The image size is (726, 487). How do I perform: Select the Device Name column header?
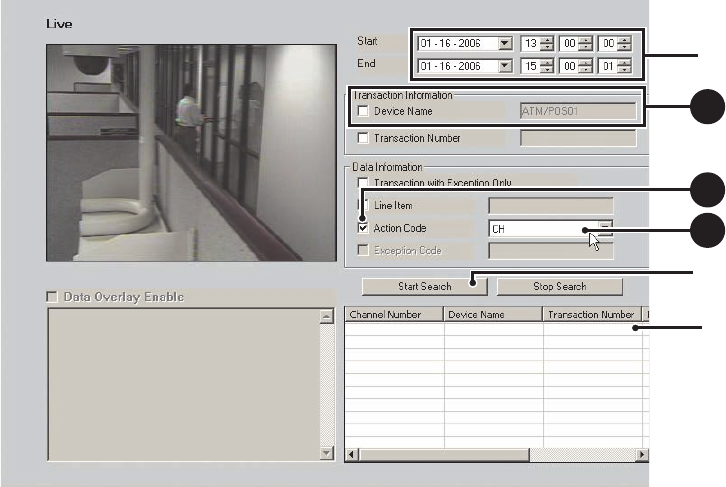click(493, 314)
